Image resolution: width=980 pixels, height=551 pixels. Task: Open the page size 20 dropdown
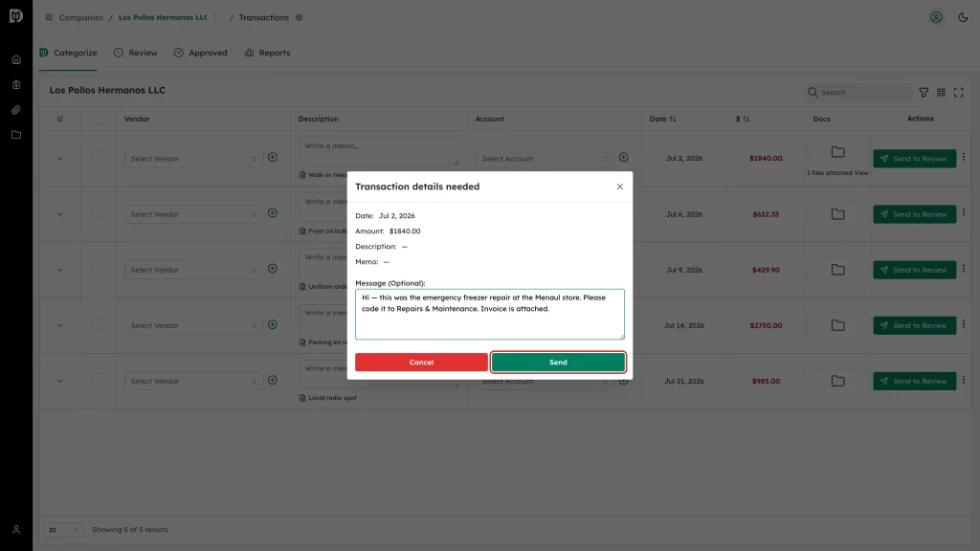(x=63, y=530)
